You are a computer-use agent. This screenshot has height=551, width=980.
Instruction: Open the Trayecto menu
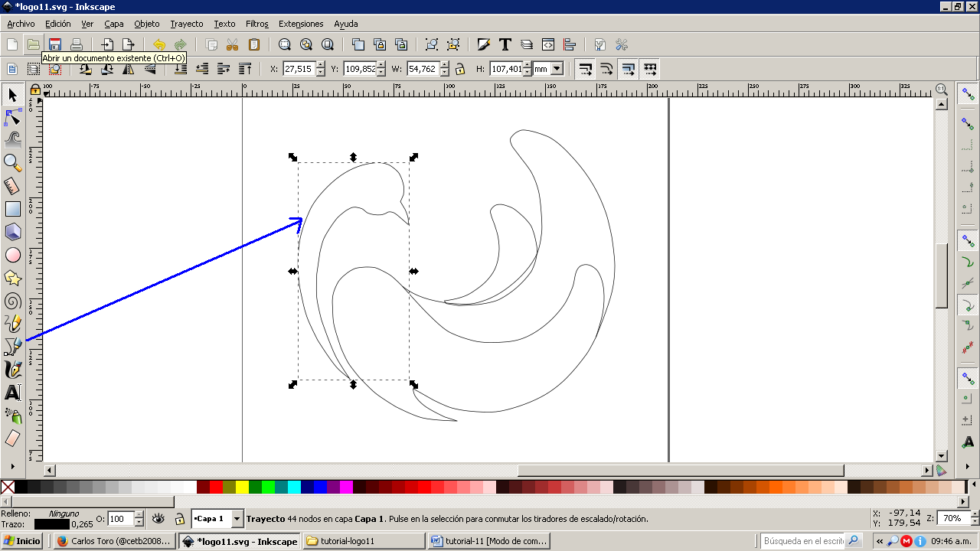click(x=187, y=24)
